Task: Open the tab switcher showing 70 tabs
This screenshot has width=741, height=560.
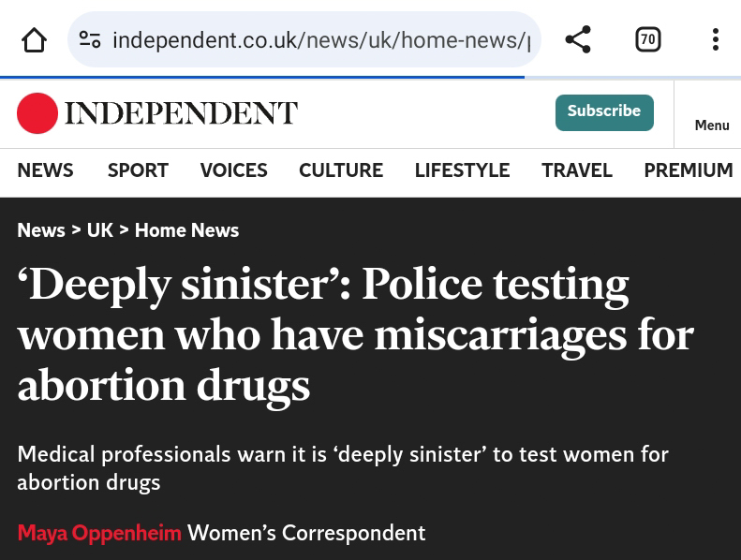Action: [x=647, y=39]
